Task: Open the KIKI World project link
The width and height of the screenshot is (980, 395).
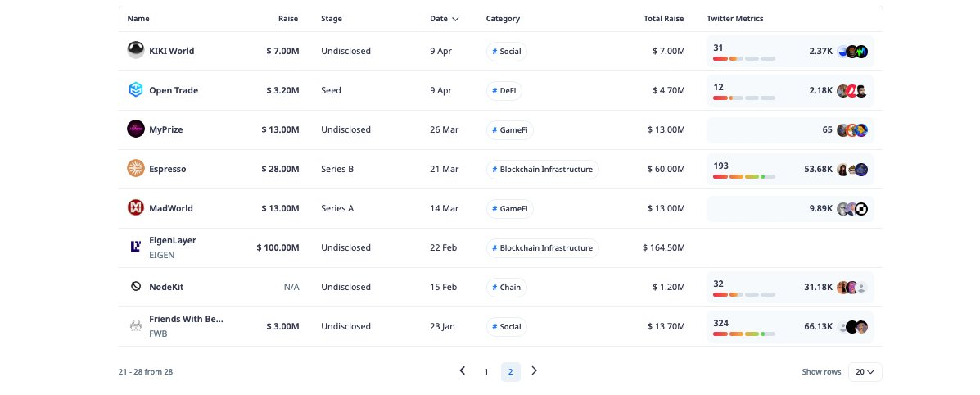Action: pyautogui.click(x=171, y=51)
